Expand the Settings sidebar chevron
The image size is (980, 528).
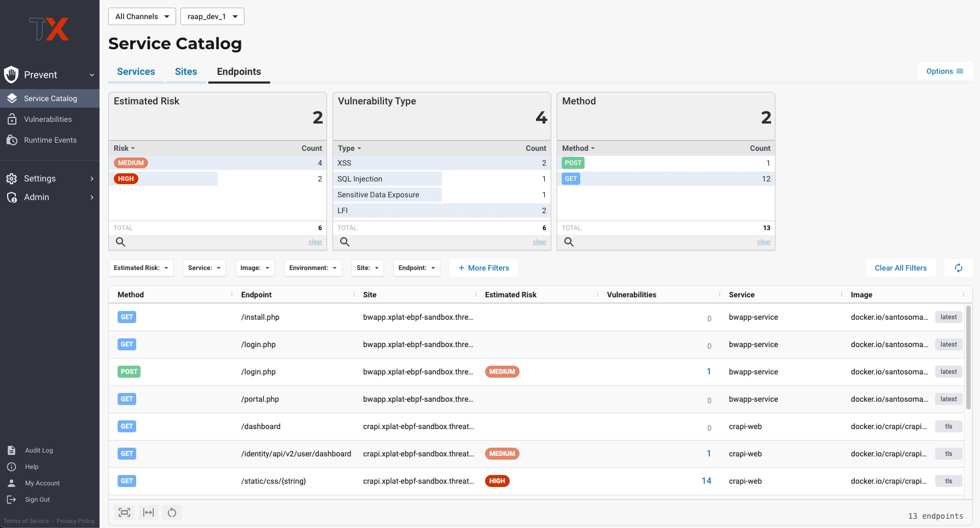[92, 179]
